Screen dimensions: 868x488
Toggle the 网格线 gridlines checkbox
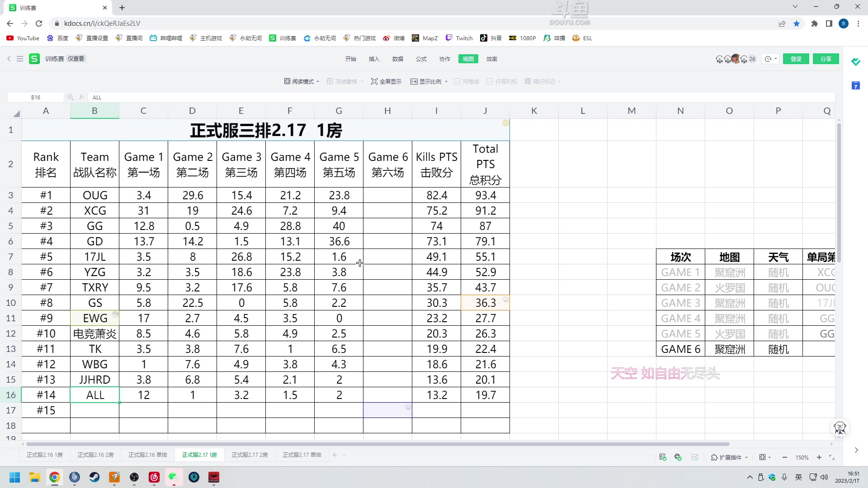coord(457,81)
